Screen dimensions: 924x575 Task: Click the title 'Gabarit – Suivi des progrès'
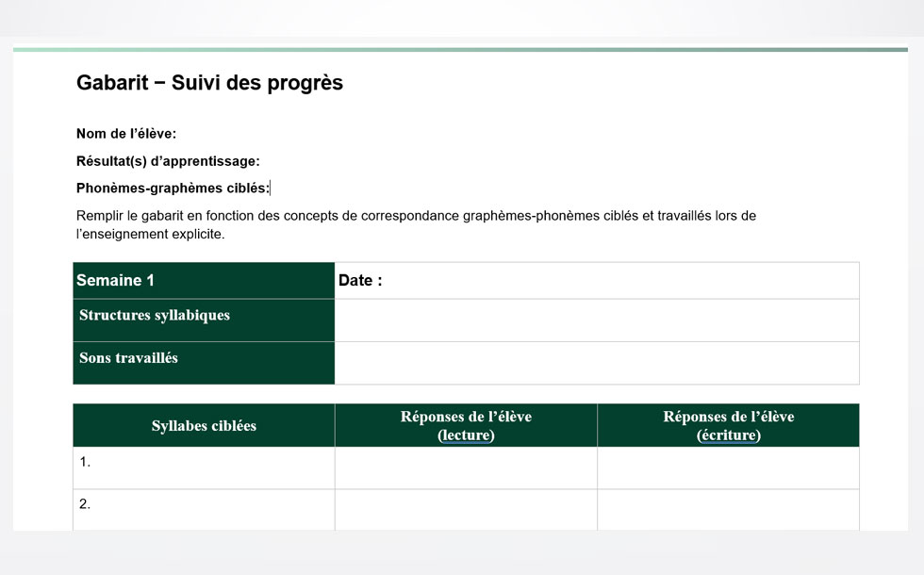coord(209,83)
